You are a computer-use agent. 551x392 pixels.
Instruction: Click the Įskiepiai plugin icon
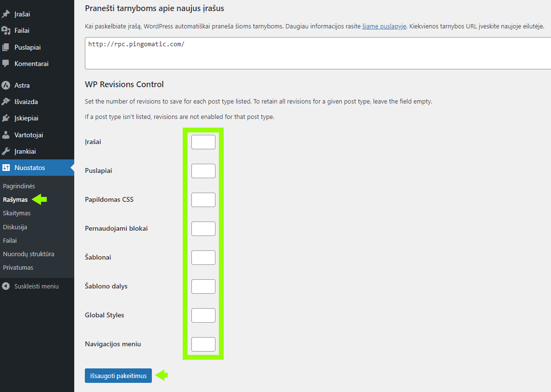(6, 118)
